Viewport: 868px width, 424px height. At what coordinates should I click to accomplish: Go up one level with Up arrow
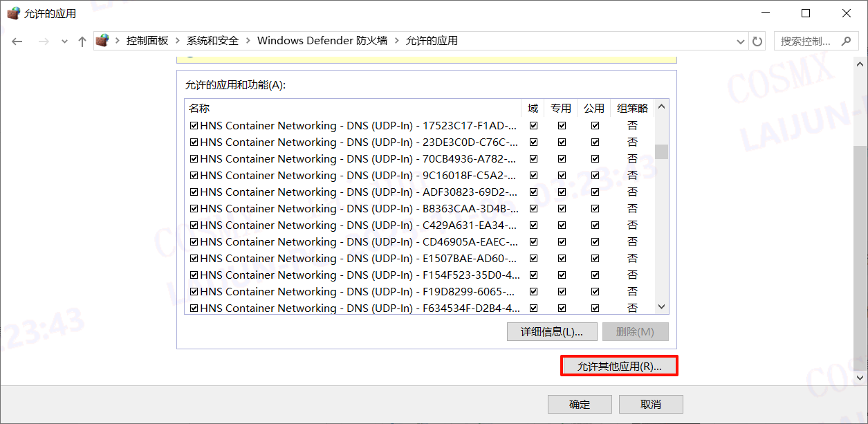coord(82,42)
